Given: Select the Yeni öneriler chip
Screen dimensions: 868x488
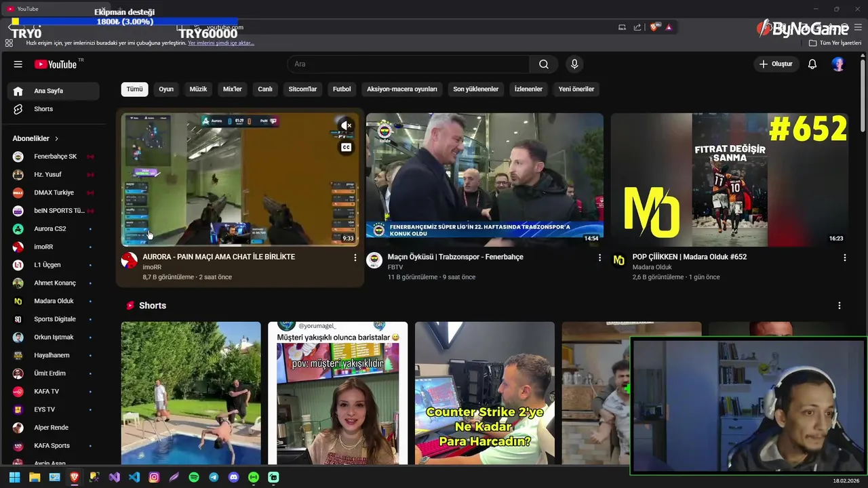Looking at the screenshot, I should (576, 89).
